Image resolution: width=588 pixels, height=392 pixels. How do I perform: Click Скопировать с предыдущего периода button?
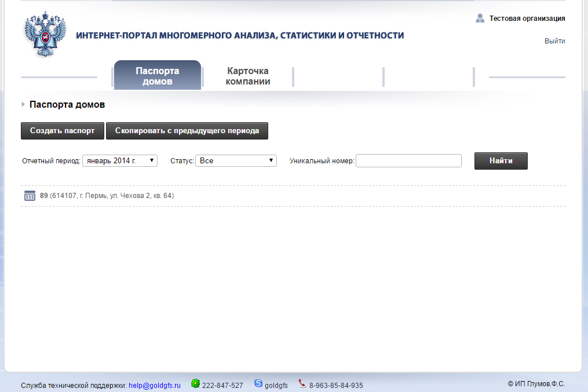pyautogui.click(x=187, y=131)
